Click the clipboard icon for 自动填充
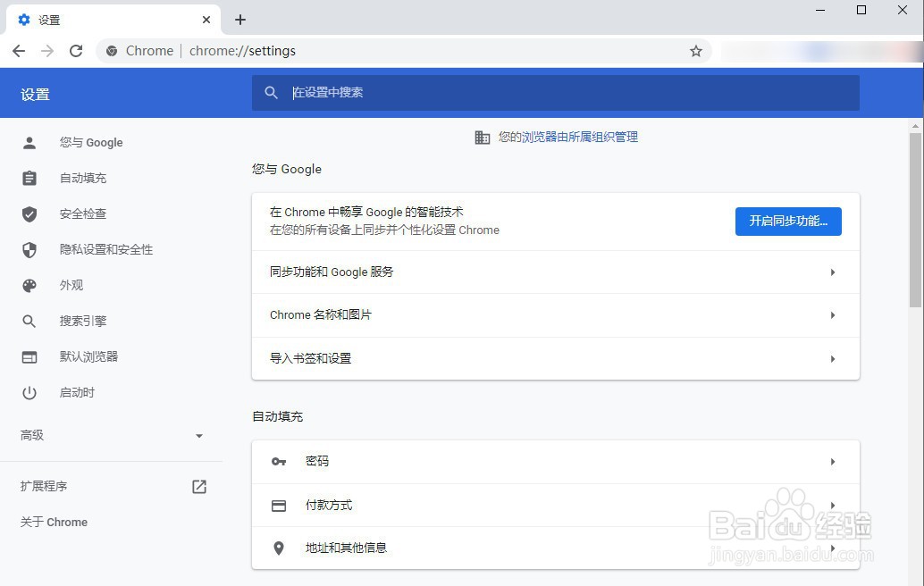The image size is (924, 586). click(x=29, y=178)
